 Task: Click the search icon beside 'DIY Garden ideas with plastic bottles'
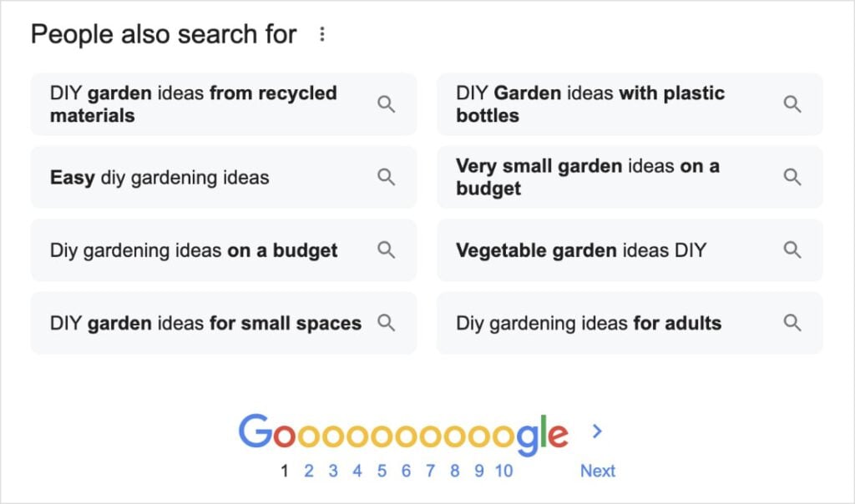click(x=792, y=103)
